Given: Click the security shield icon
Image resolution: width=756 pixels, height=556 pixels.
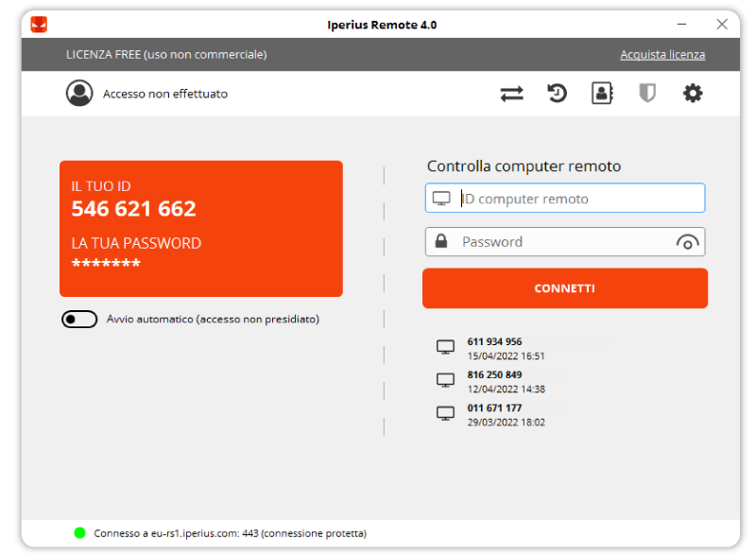Looking at the screenshot, I should (647, 94).
